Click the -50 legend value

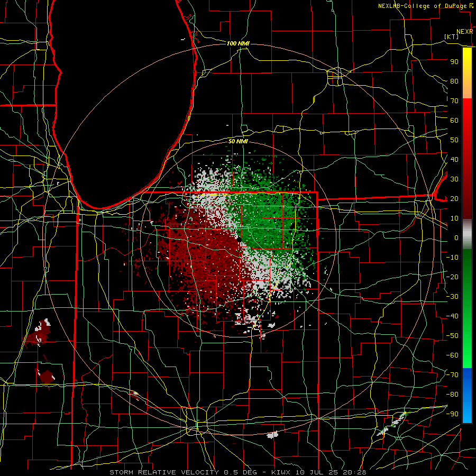tap(452, 336)
